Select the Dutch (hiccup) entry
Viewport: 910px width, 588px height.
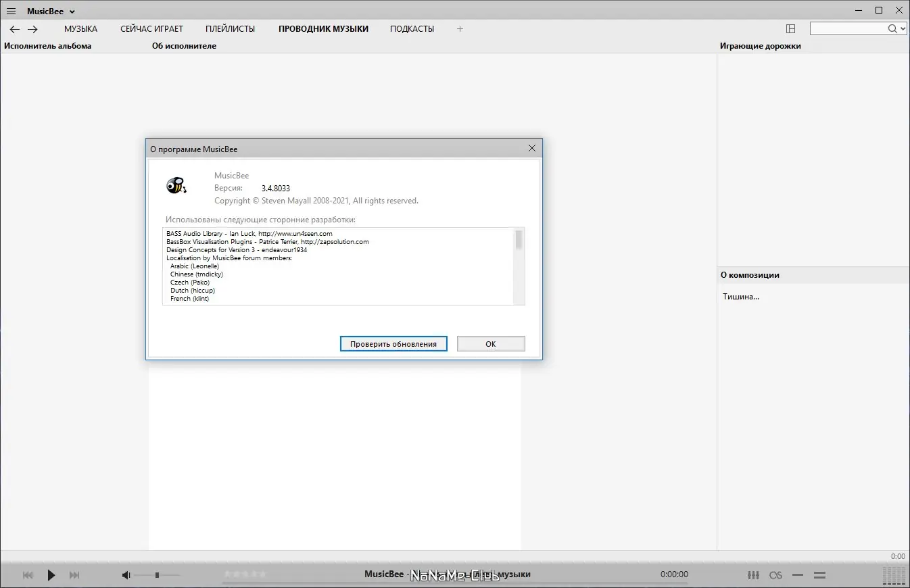point(193,290)
